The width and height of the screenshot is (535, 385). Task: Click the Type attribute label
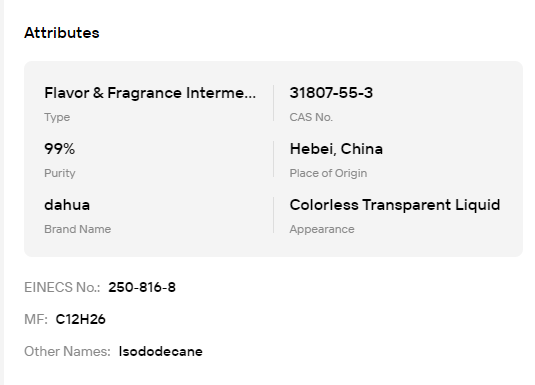pos(57,117)
